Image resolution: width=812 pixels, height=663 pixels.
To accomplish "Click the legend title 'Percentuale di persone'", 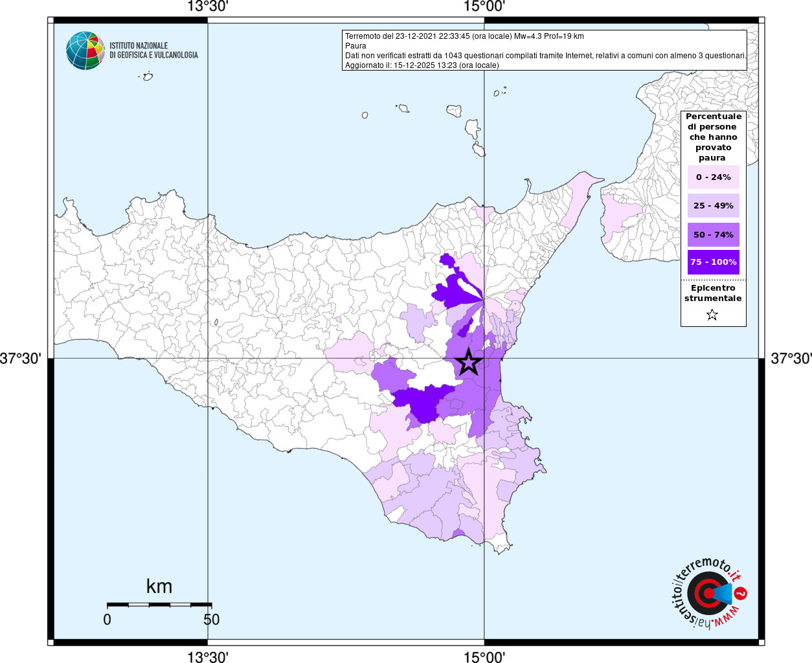I will click(x=713, y=137).
